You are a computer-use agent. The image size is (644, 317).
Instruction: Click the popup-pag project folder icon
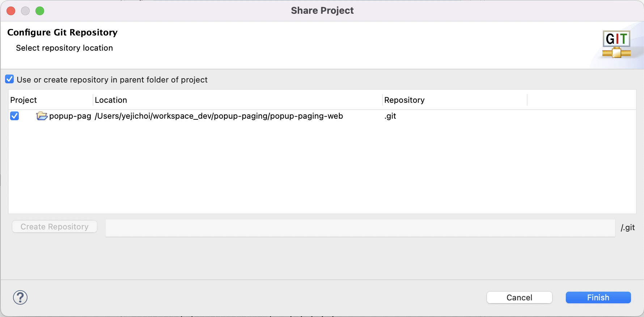(42, 116)
